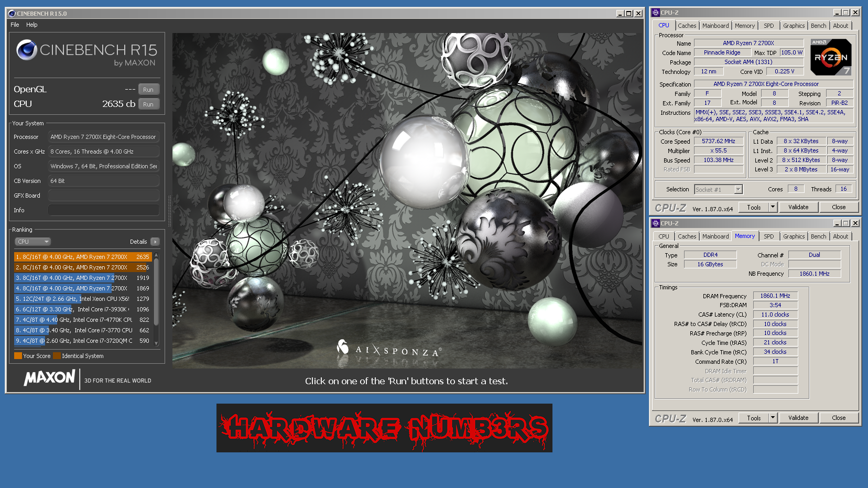This screenshot has width=868, height=488.
Task: Open the Help menu in Cinebench
Action: 32,25
